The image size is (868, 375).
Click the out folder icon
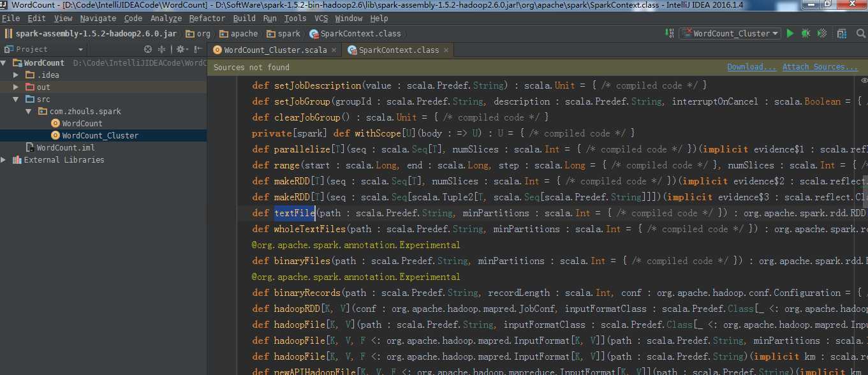point(30,87)
